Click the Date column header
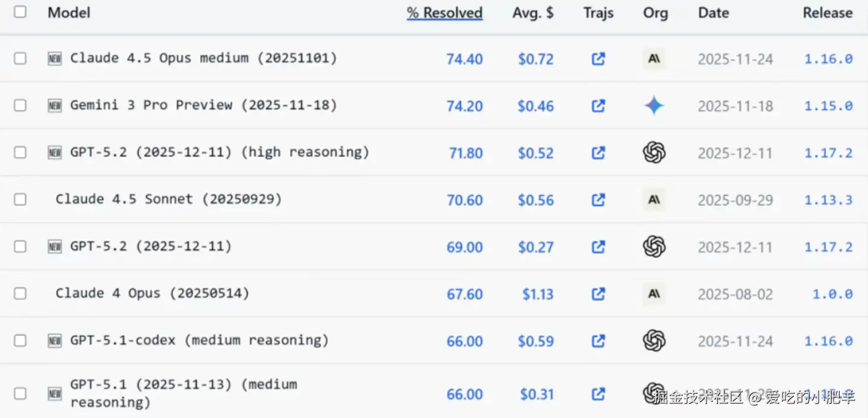 pos(714,13)
